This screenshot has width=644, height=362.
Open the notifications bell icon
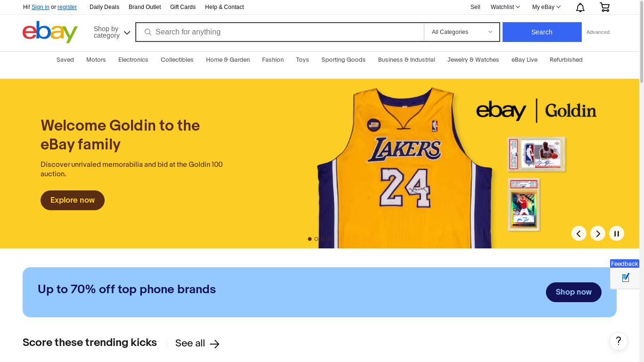[x=580, y=7]
